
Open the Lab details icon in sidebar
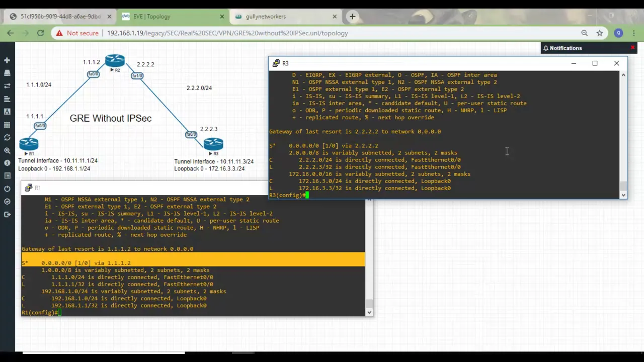7,176
